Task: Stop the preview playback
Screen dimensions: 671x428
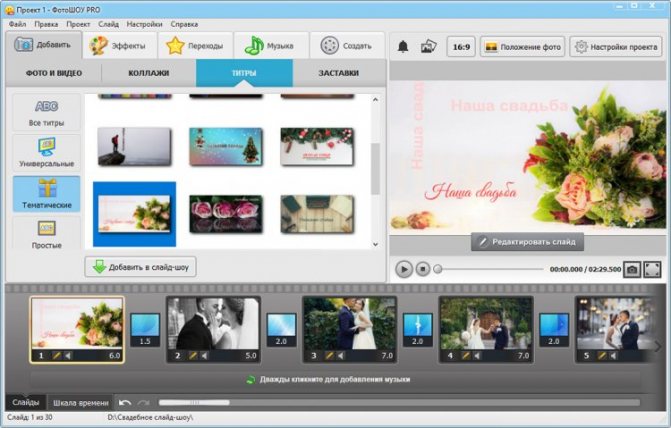Action: pyautogui.click(x=423, y=269)
